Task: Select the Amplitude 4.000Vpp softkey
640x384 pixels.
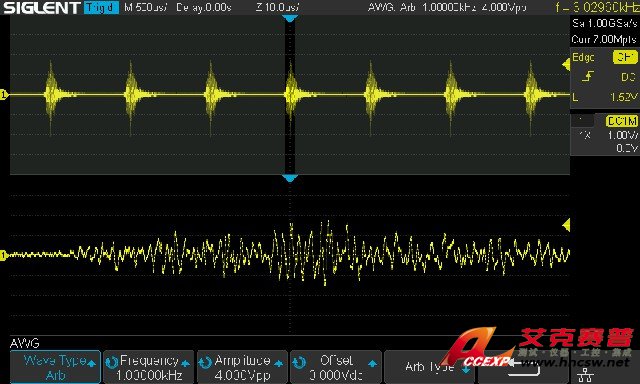Action: 242,367
